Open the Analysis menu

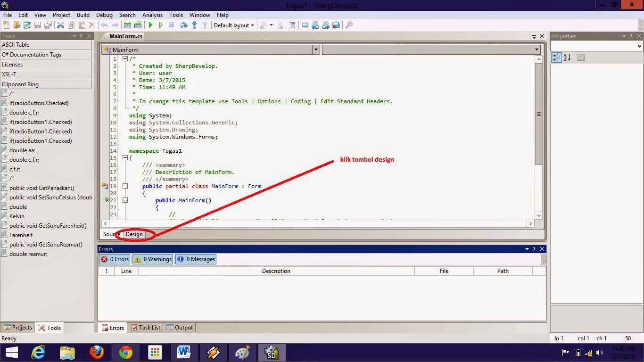click(x=152, y=15)
